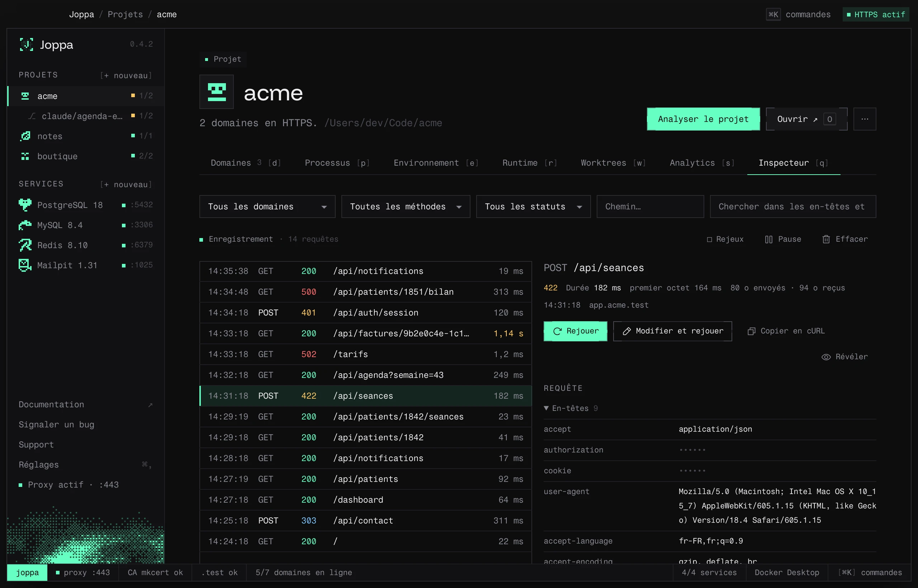Switch to the Domaines tab
This screenshot has height=588, width=918.
(246, 163)
